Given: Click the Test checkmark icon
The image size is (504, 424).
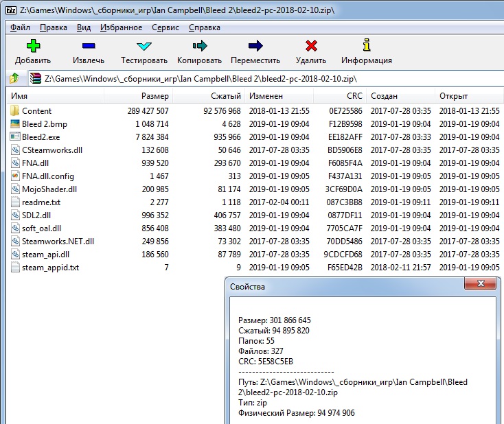Looking at the screenshot, I should pyautogui.click(x=144, y=46).
